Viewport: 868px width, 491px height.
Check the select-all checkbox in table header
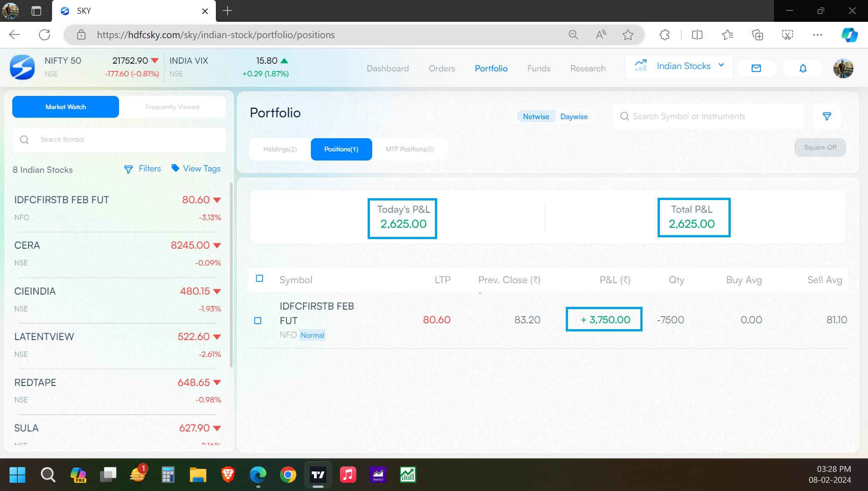(x=259, y=278)
